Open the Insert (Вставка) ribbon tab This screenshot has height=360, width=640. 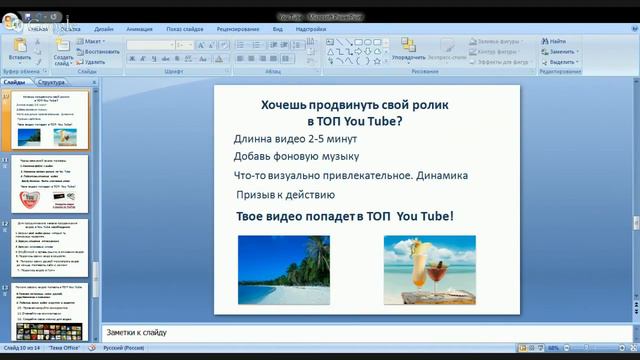tap(70, 29)
